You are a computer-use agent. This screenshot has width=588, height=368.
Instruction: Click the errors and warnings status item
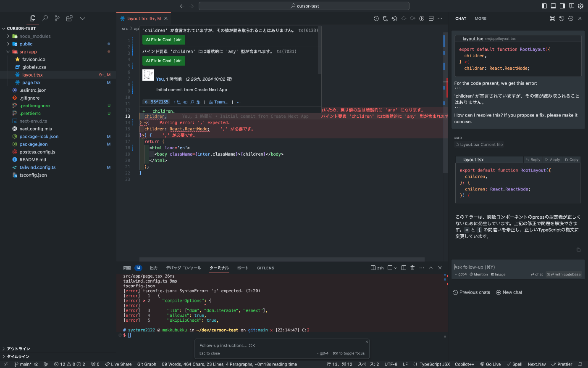point(69,364)
